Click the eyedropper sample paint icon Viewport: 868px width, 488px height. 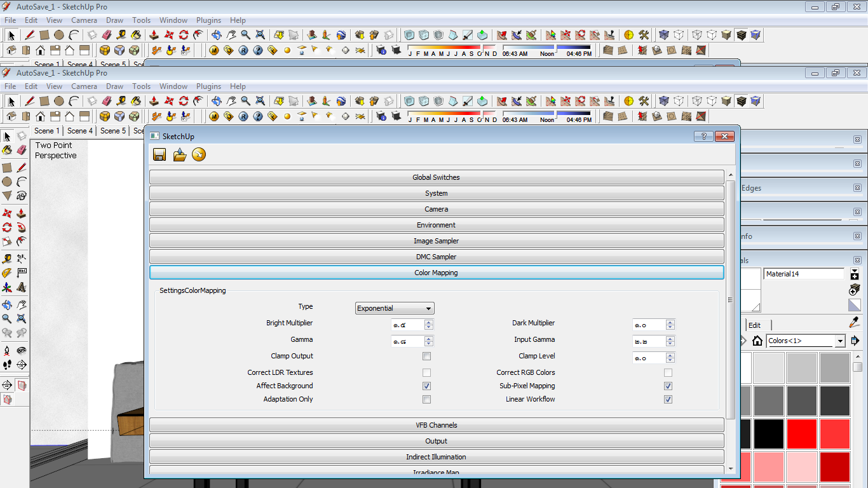854,323
